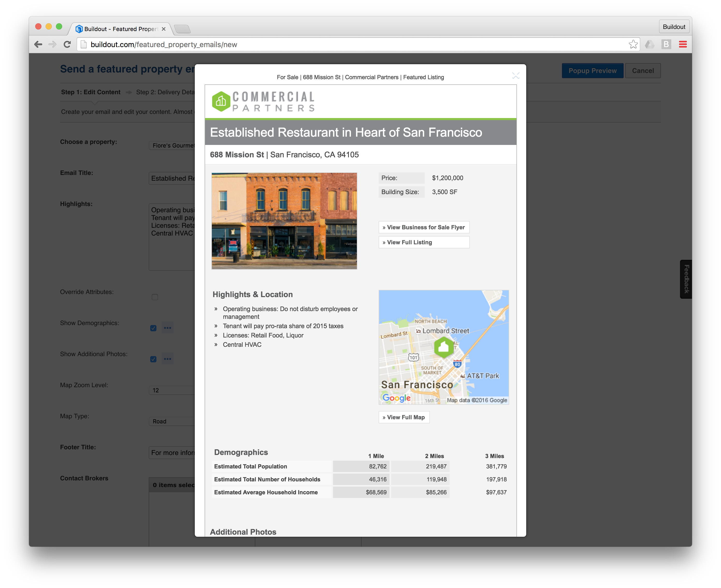Click the Google Drive extension icon
The height and width of the screenshot is (588, 721).
(x=650, y=44)
